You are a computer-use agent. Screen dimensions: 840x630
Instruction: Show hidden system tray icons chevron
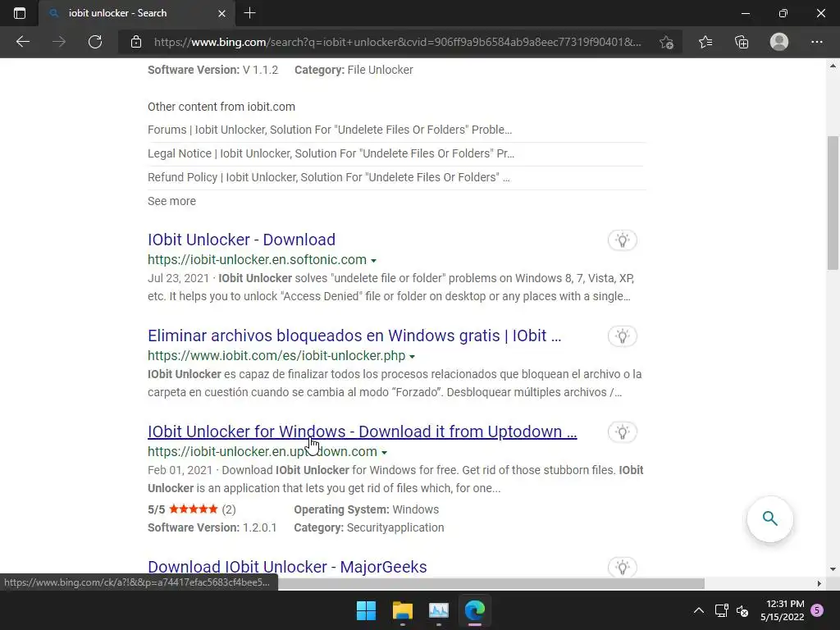(699, 610)
